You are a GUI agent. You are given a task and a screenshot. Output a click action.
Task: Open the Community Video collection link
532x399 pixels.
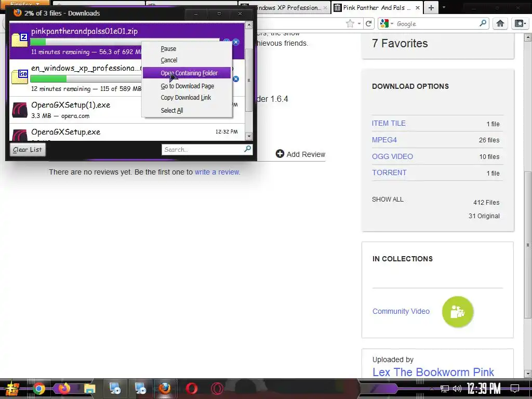(401, 311)
